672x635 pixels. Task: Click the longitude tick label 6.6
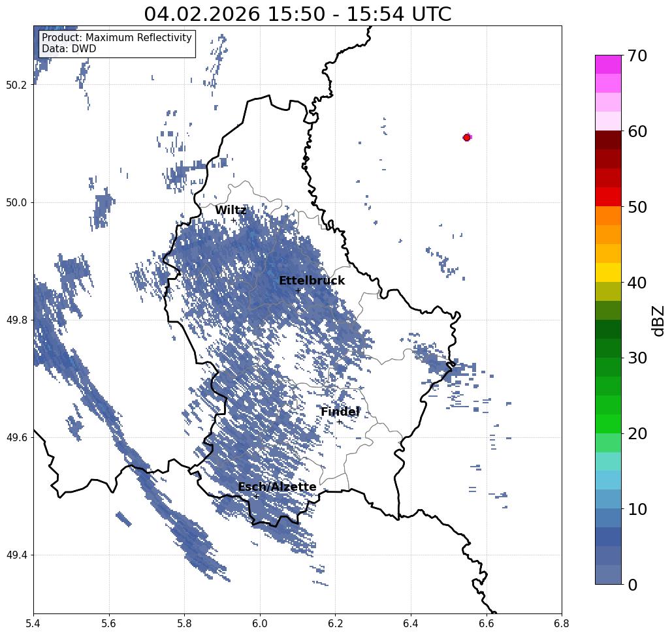point(487,623)
